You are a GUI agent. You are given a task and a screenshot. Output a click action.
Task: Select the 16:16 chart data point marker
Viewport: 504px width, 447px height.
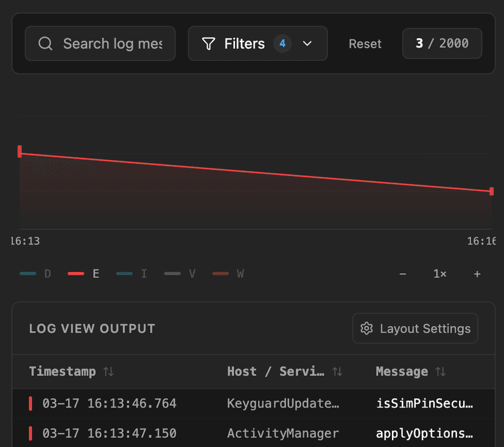(491, 192)
